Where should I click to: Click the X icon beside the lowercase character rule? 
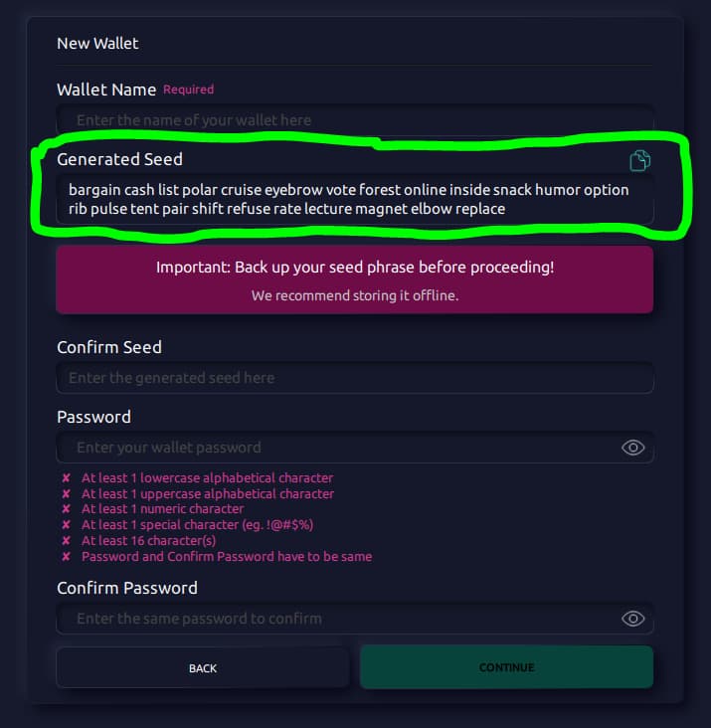(67, 477)
